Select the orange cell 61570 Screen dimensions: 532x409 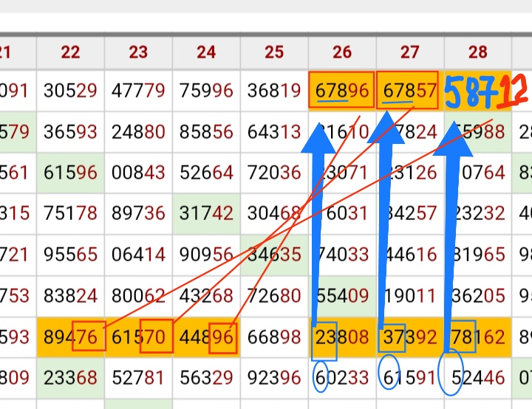point(138,337)
